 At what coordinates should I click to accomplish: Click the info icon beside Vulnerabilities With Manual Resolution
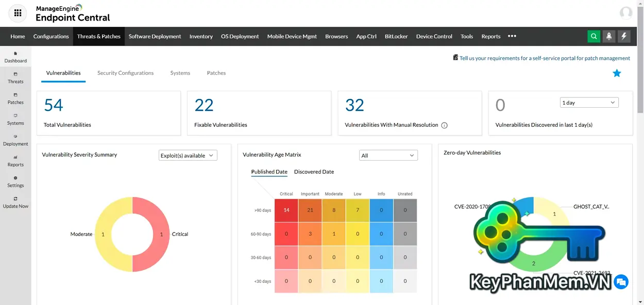click(x=444, y=125)
